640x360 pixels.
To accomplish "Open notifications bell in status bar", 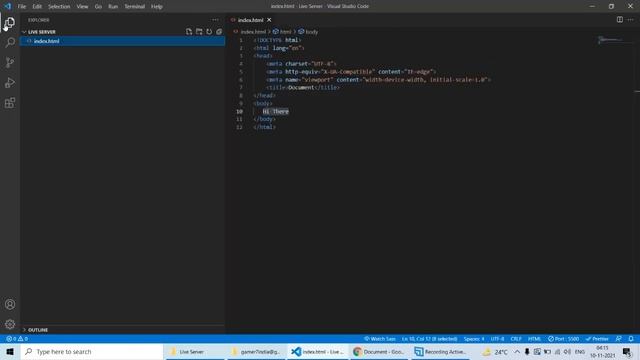I will pos(631,339).
